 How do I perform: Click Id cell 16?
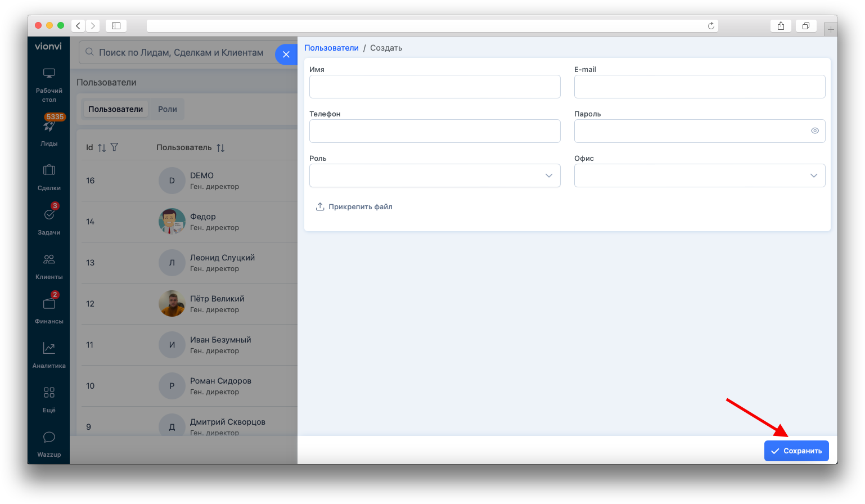click(x=91, y=181)
